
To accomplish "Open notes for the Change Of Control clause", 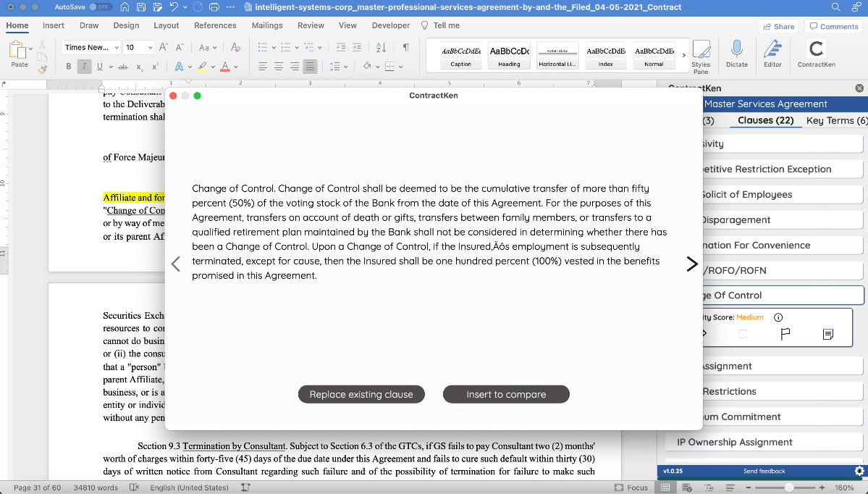I will point(826,334).
